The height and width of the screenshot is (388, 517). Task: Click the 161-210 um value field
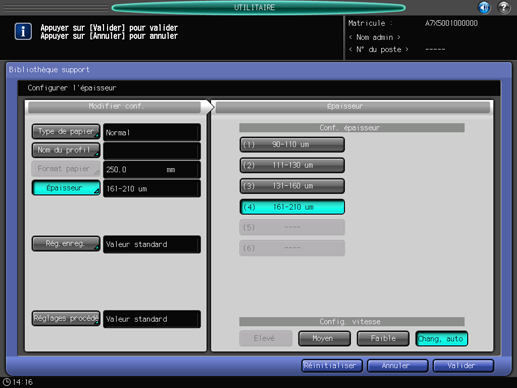tap(152, 189)
